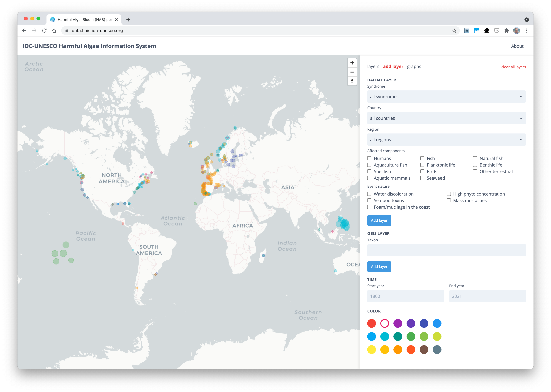Check the Seafood toxins event nature
Viewport: 551px width, 392px height.
pyautogui.click(x=369, y=200)
